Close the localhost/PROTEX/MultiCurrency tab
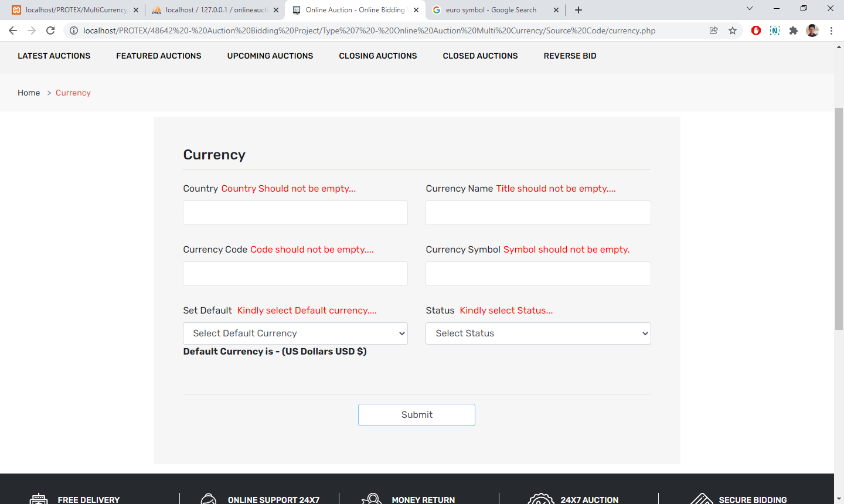The image size is (844, 504). (x=136, y=10)
